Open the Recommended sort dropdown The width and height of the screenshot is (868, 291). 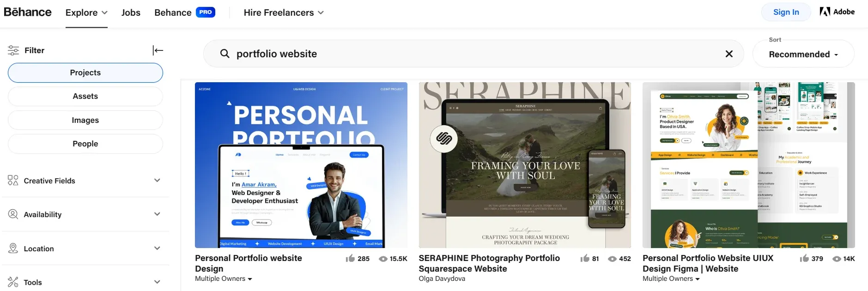point(803,54)
